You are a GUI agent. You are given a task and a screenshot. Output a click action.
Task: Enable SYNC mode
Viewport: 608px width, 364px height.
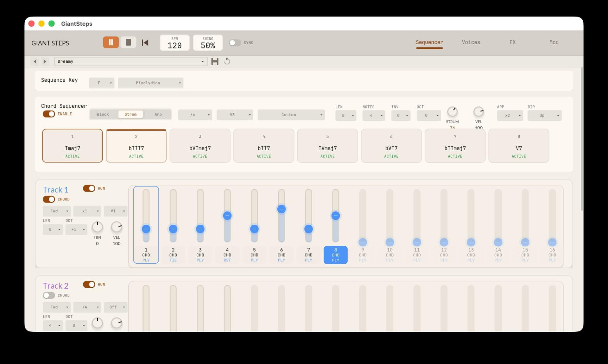tap(235, 42)
